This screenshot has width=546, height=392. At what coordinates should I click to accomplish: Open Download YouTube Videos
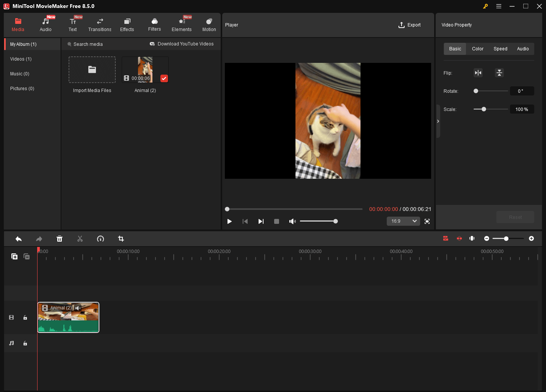[x=182, y=44]
